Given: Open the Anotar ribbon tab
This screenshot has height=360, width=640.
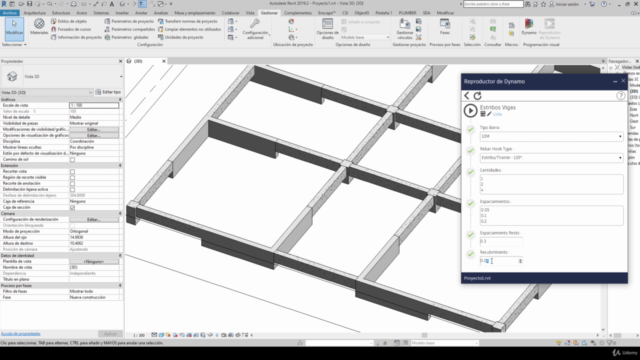Looking at the screenshot, I should tap(141, 13).
